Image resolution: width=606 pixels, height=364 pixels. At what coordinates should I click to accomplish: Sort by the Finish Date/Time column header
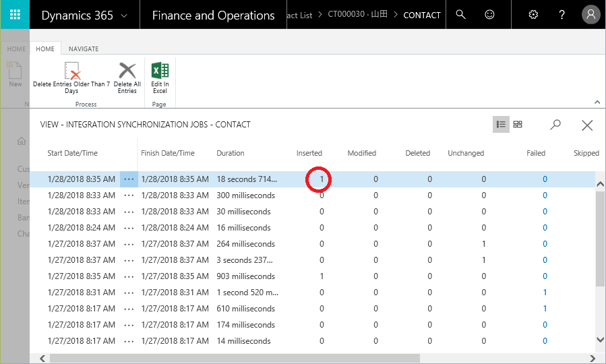coord(167,153)
